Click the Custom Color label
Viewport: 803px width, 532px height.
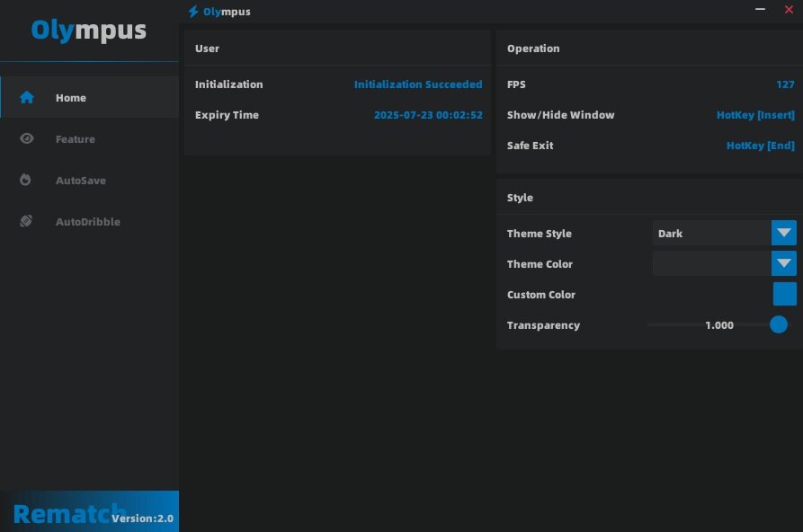540,295
